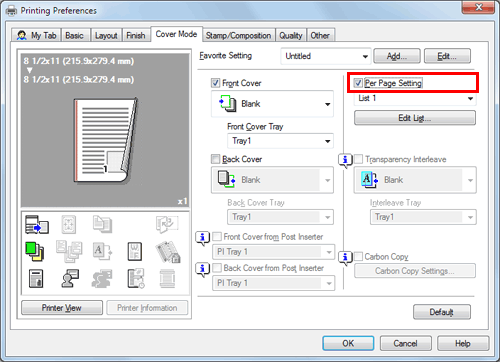This screenshot has height=362, width=500.
Task: Click the document with stamp mark icon
Action: coord(36,278)
